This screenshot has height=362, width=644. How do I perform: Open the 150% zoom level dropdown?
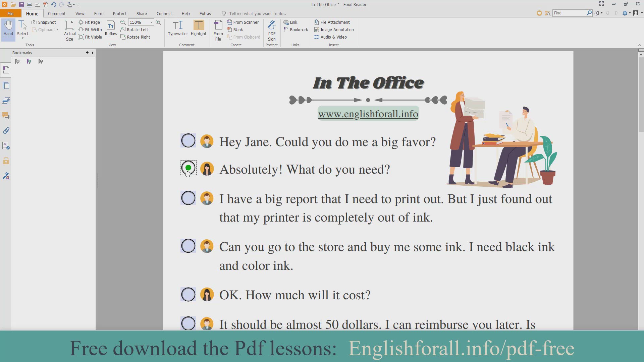pos(152,22)
